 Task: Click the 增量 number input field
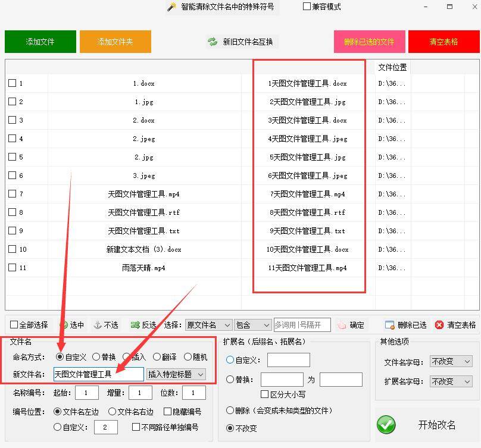click(140, 393)
